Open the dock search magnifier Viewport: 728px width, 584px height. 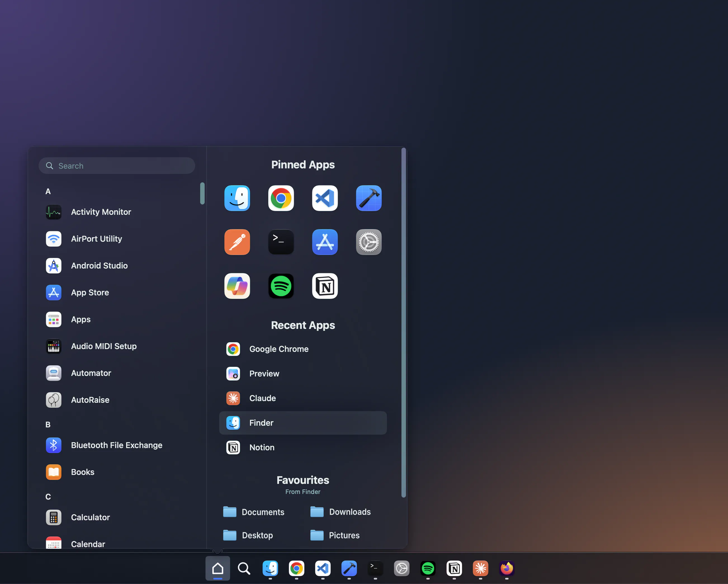[244, 568]
